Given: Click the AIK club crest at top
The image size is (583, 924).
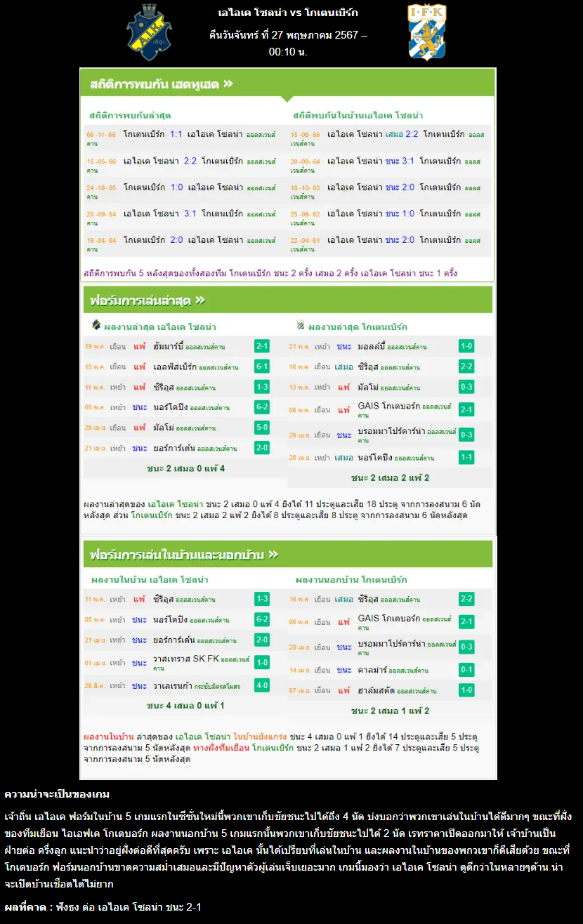Looking at the screenshot, I should tap(149, 32).
